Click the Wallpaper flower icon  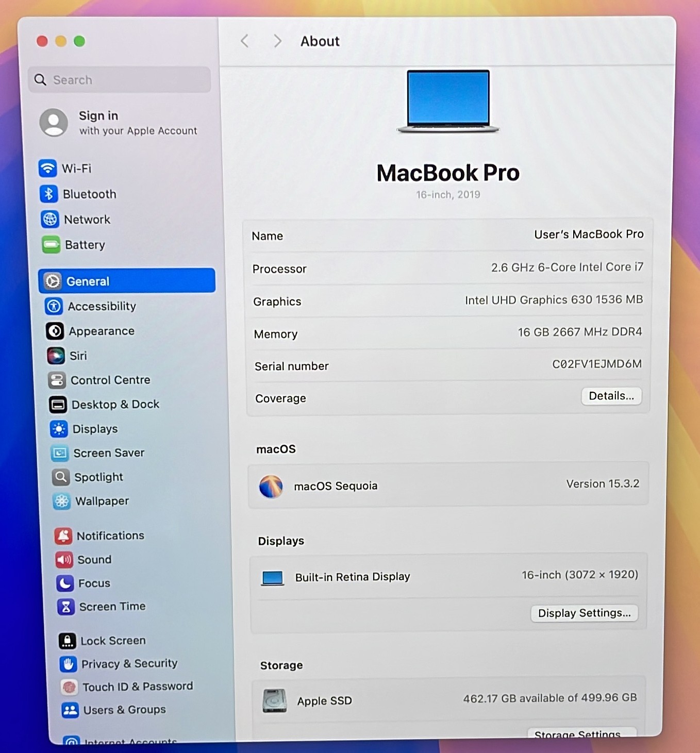coord(62,501)
